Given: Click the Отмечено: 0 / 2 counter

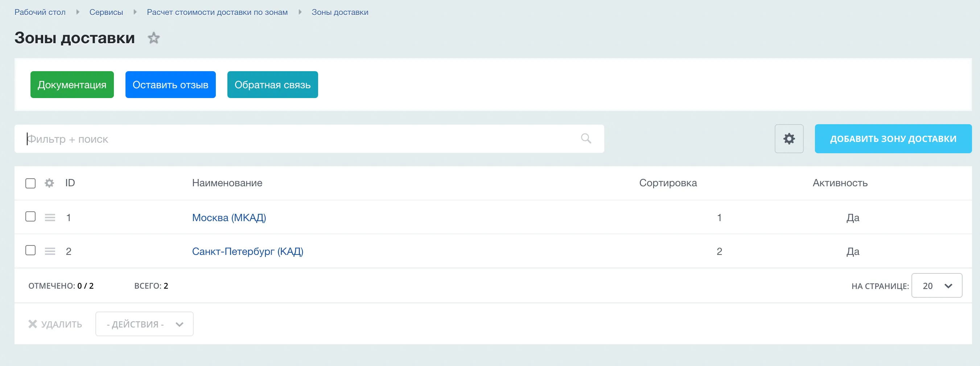Looking at the screenshot, I should click(61, 286).
